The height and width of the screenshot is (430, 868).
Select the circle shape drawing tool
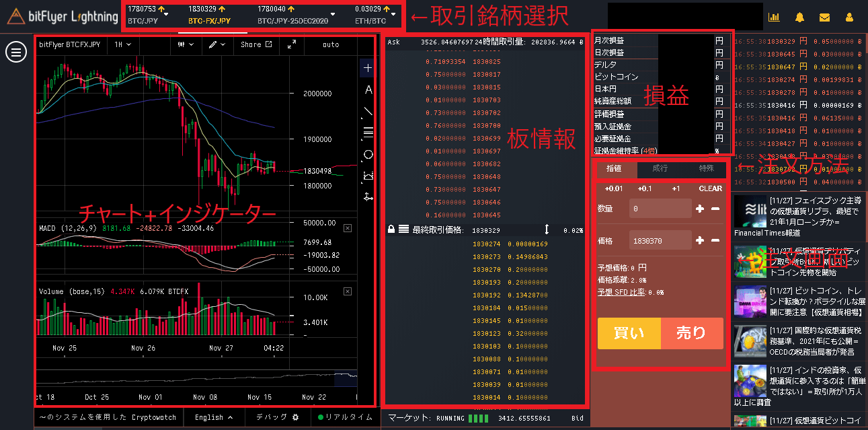coord(368,154)
